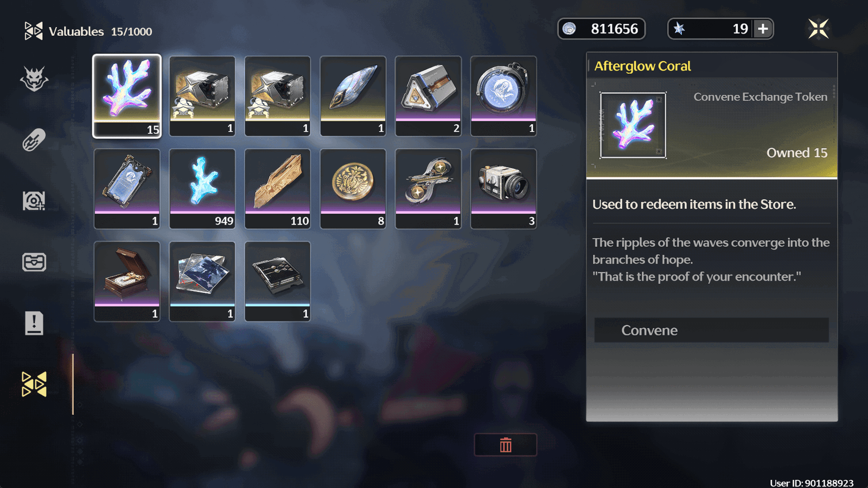Image resolution: width=868 pixels, height=488 pixels.
Task: Select the blue coral item with 949
Action: (202, 189)
